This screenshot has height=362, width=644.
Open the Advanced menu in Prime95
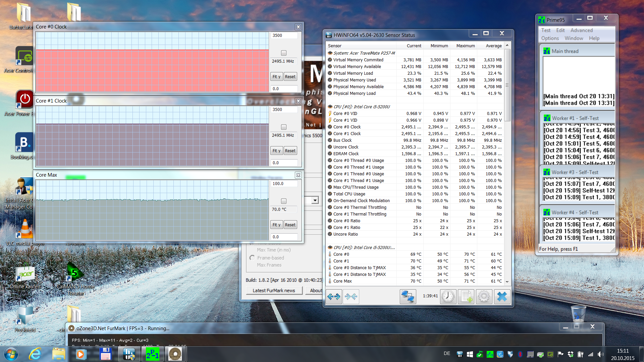(582, 30)
